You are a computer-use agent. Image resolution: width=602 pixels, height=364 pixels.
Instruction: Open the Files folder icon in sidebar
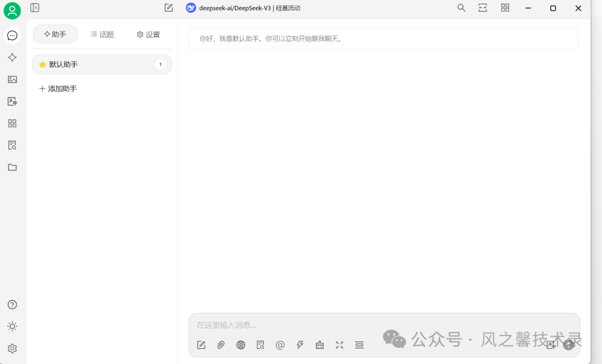(12, 167)
